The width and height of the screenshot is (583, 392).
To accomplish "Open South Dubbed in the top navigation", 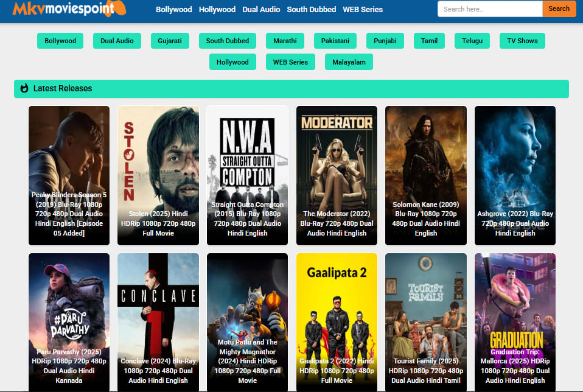I will pos(311,9).
